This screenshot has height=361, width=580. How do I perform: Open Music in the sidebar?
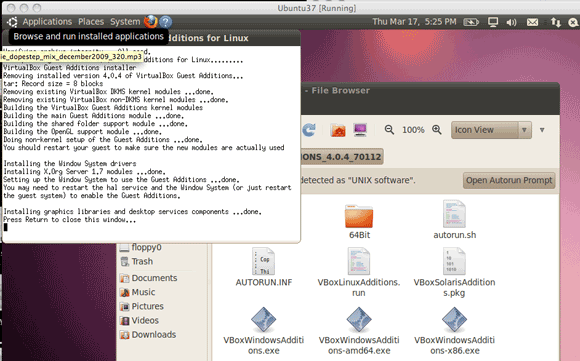click(x=138, y=292)
